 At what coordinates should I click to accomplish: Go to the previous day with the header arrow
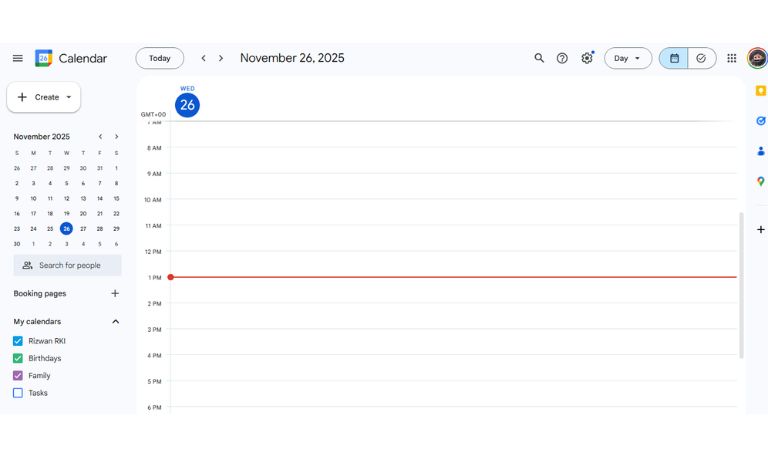coord(203,58)
